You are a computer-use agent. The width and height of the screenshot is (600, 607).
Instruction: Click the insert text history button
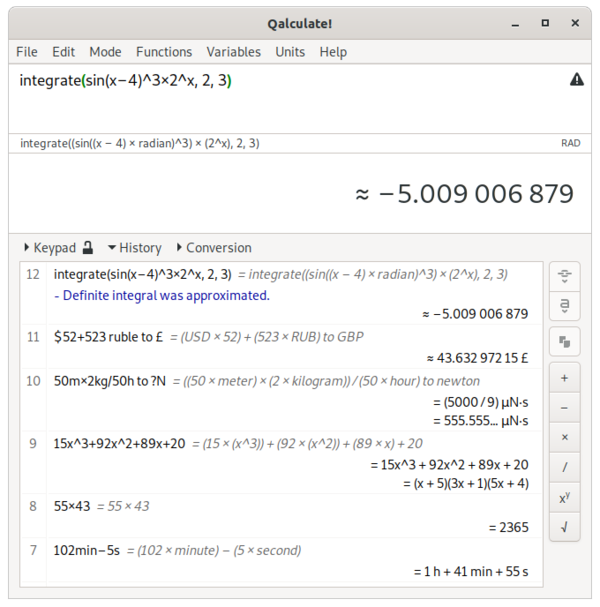pyautogui.click(x=564, y=306)
